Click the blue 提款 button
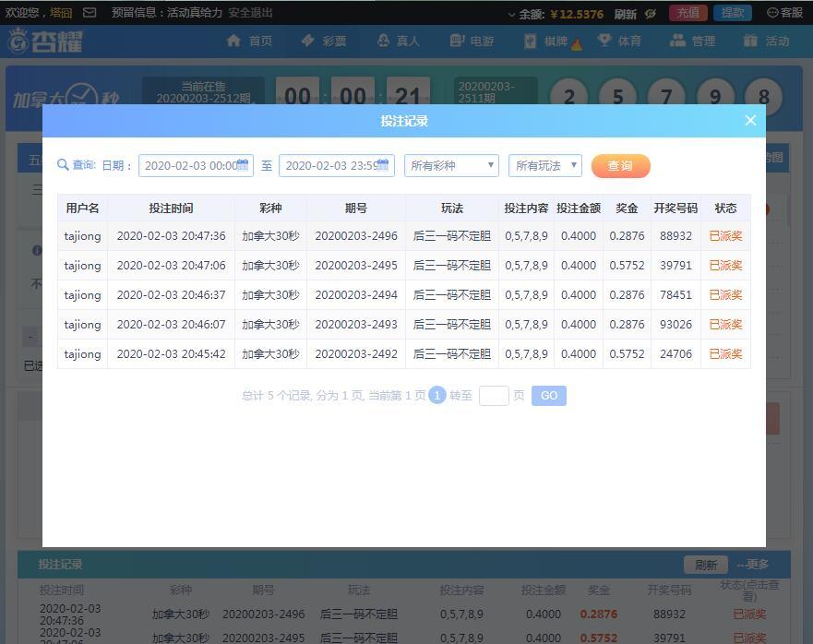The height and width of the screenshot is (644, 813). (x=733, y=12)
